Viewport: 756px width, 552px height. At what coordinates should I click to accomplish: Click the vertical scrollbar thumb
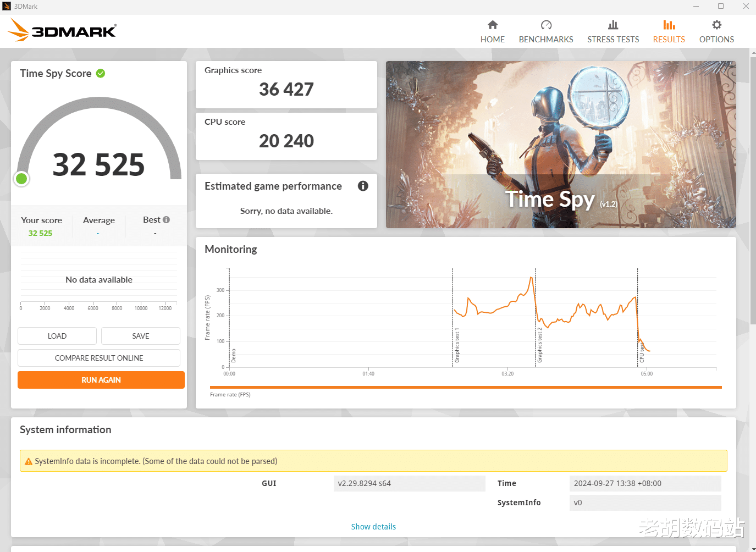point(753,190)
